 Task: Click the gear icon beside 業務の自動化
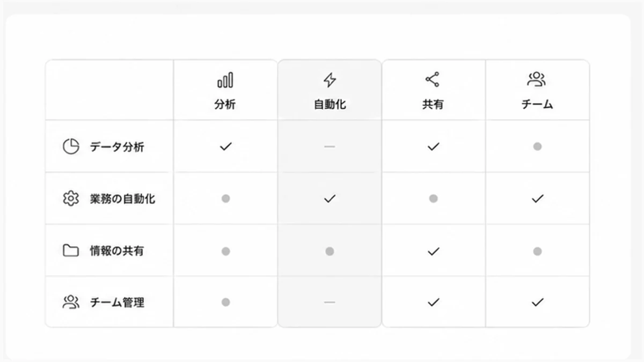(x=71, y=198)
